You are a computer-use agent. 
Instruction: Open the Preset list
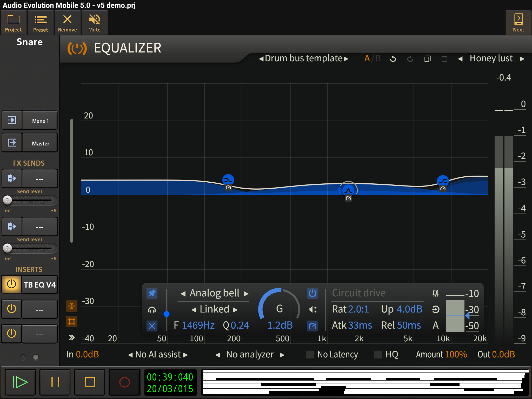(41, 23)
